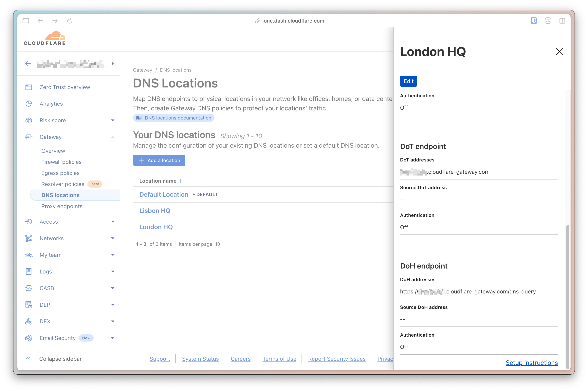Viewport: 588px width, 391px height.
Task: Collapse the Gateway menu arrow
Action: [x=113, y=137]
